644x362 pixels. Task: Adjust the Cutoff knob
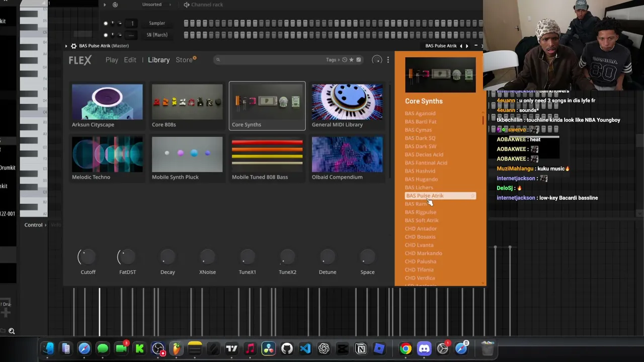[x=88, y=257]
